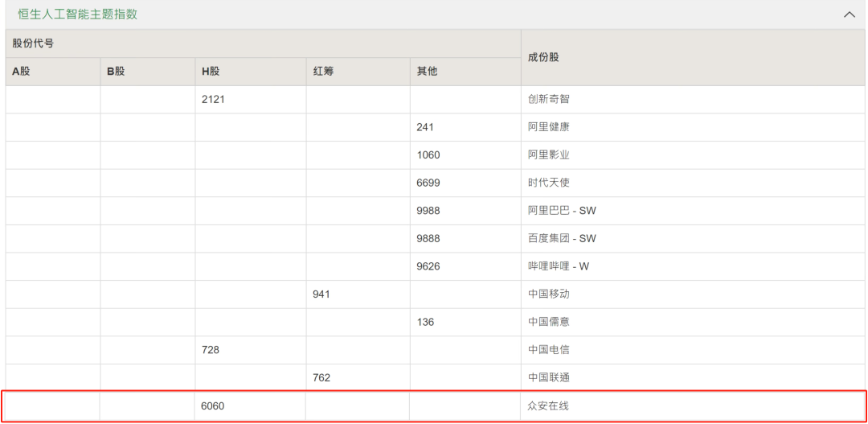Select constituent 哔哩哔哩 - W
This screenshot has height=424, width=868.
[559, 266]
